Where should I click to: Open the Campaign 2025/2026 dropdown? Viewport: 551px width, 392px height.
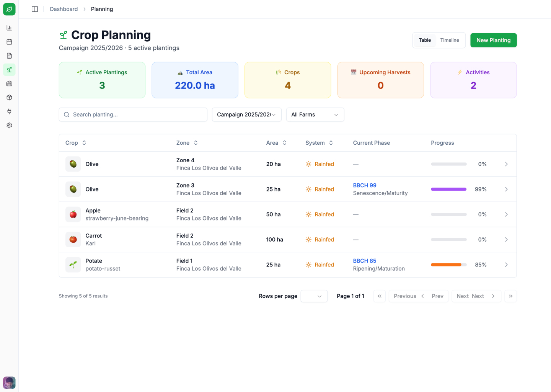tap(246, 114)
